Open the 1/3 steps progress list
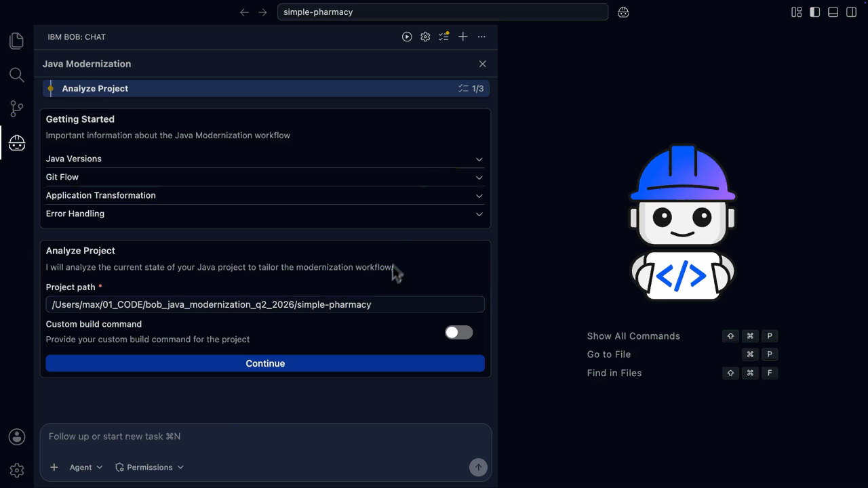 point(471,89)
